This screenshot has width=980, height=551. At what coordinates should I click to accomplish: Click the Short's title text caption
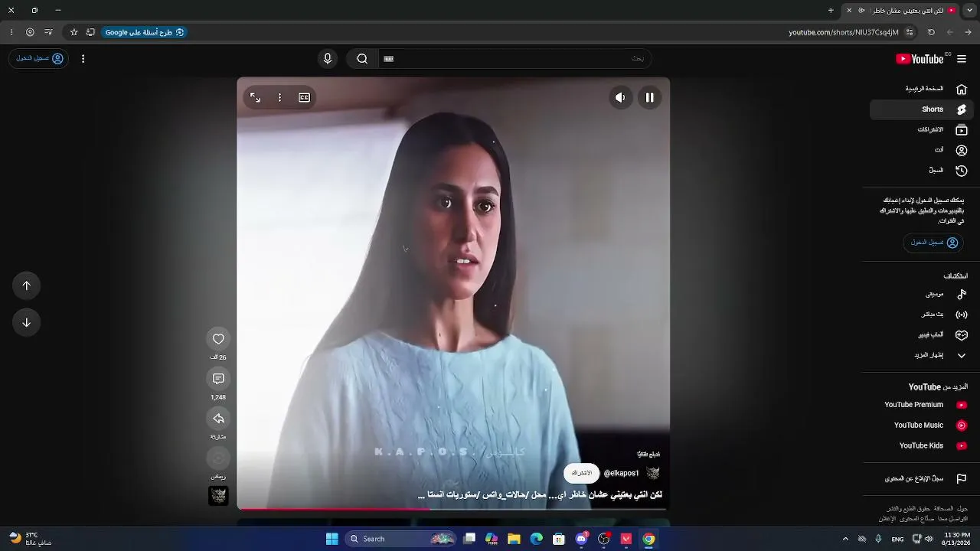coord(540,495)
